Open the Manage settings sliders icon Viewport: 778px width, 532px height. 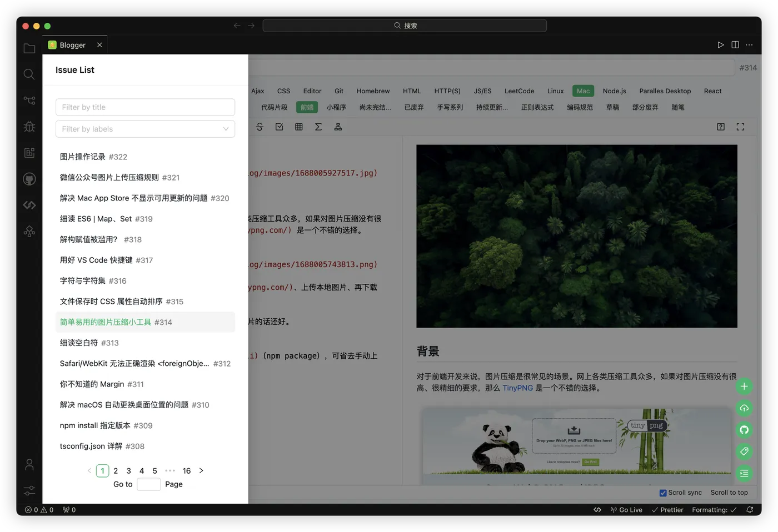tap(29, 491)
